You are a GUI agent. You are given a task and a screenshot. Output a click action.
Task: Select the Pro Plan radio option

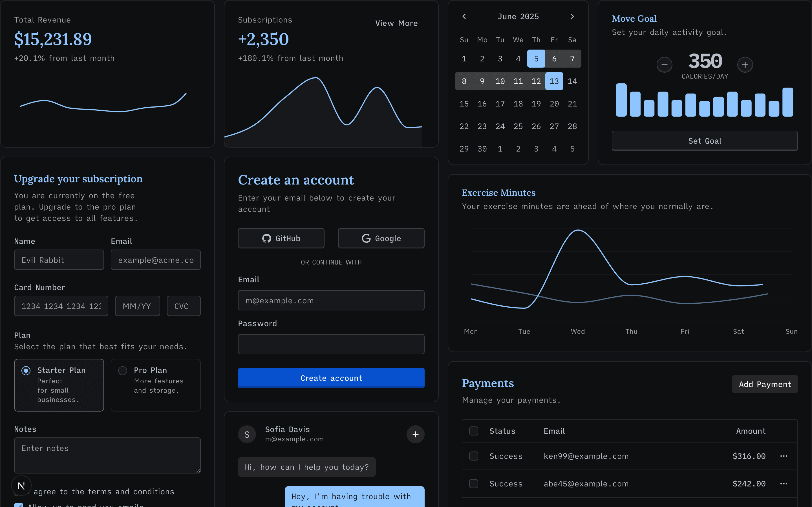click(x=123, y=370)
